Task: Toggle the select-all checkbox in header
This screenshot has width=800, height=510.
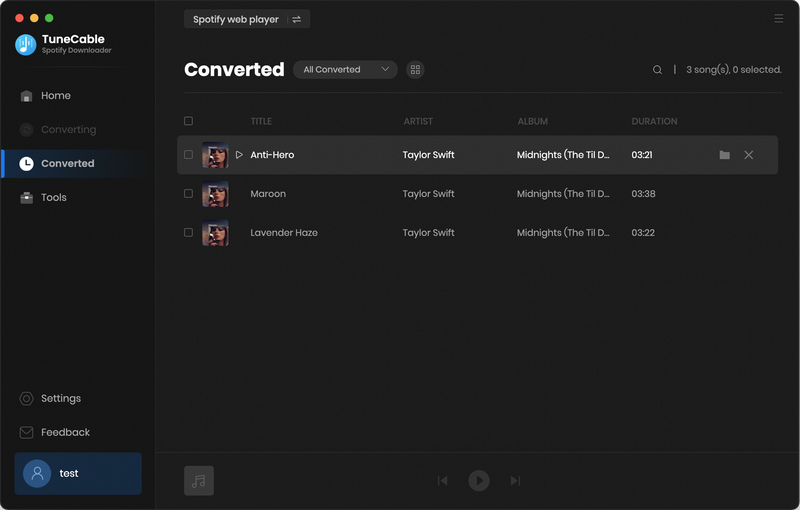Action: click(188, 121)
